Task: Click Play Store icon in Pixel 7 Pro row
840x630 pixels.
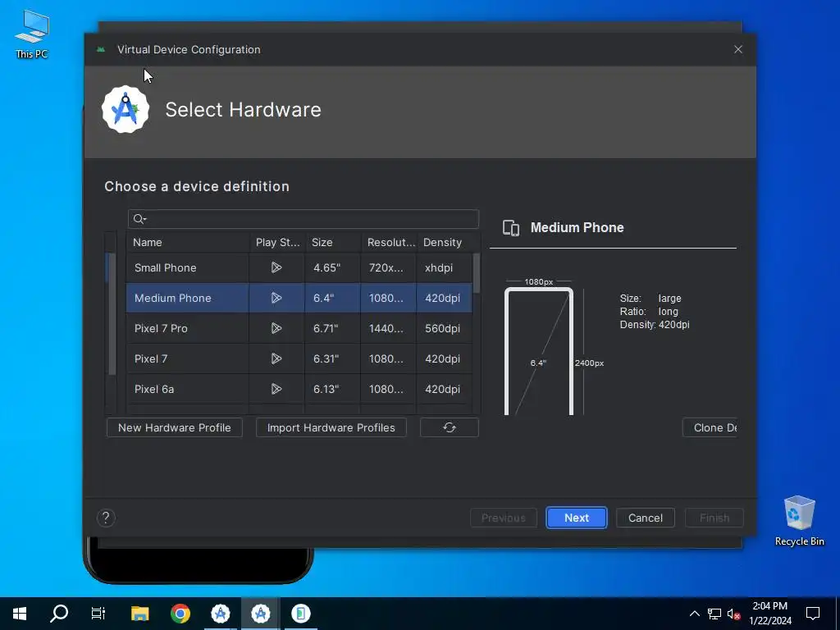Action: coord(276,328)
